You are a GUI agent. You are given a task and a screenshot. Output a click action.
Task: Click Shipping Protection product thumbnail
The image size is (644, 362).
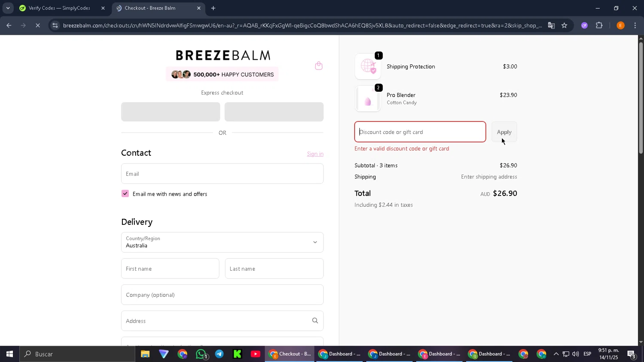368,66
